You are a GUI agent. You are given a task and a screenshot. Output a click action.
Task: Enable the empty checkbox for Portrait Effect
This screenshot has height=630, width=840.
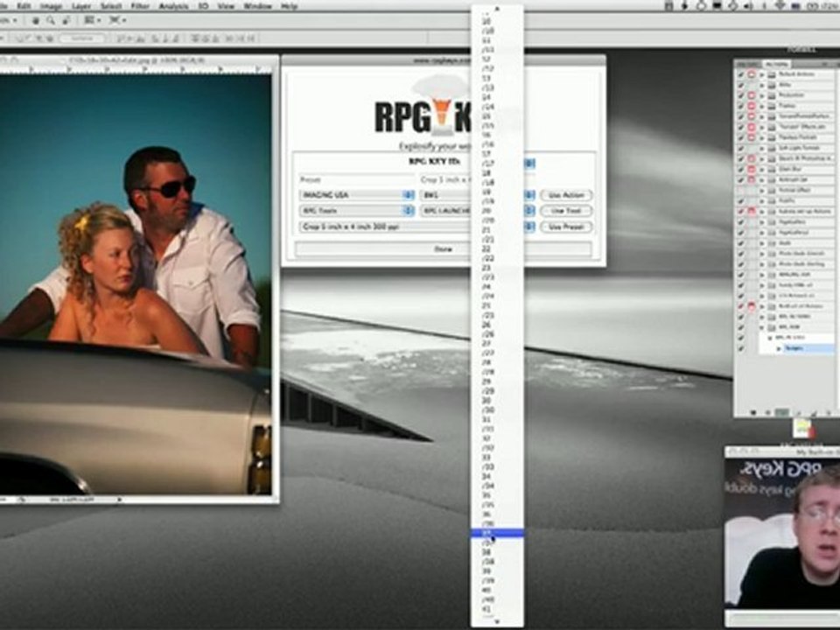tap(741, 190)
